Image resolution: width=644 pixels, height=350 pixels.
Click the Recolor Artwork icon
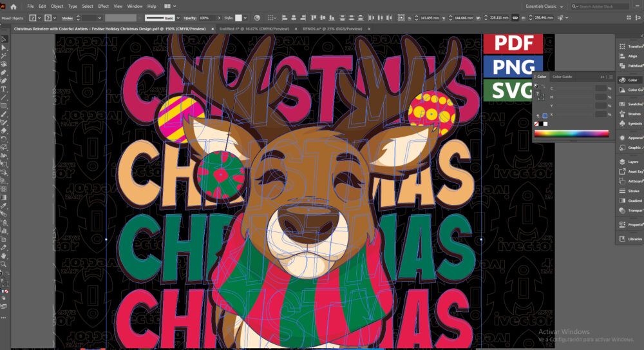(257, 17)
